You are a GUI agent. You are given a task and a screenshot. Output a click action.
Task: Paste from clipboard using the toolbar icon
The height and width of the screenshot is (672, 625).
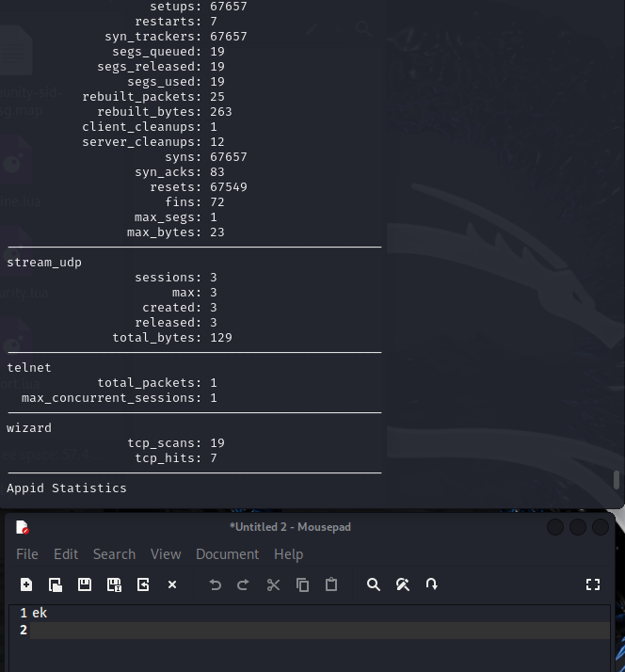click(331, 584)
